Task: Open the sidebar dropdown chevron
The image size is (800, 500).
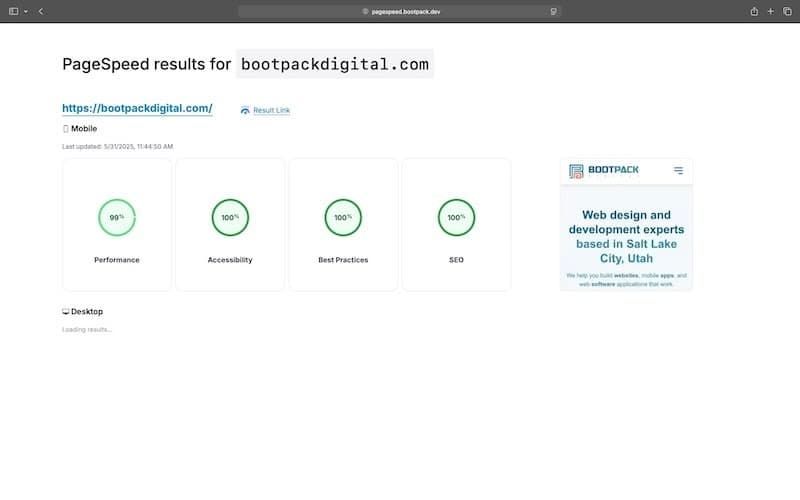Action: pyautogui.click(x=25, y=11)
